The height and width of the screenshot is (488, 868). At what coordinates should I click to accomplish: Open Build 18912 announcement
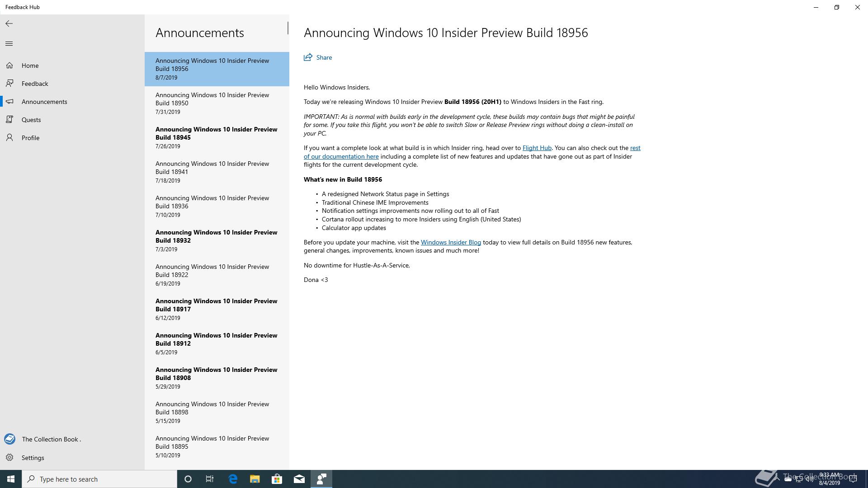[217, 344]
